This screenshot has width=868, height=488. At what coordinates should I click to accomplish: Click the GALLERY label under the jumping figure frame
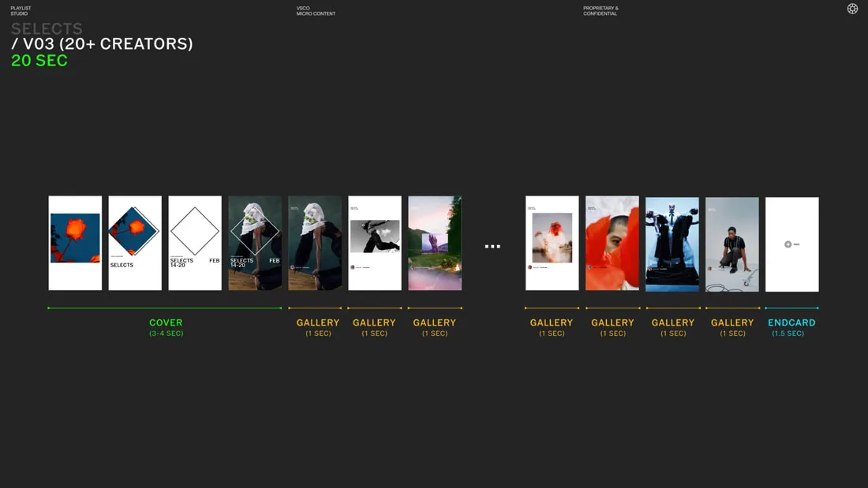(374, 322)
